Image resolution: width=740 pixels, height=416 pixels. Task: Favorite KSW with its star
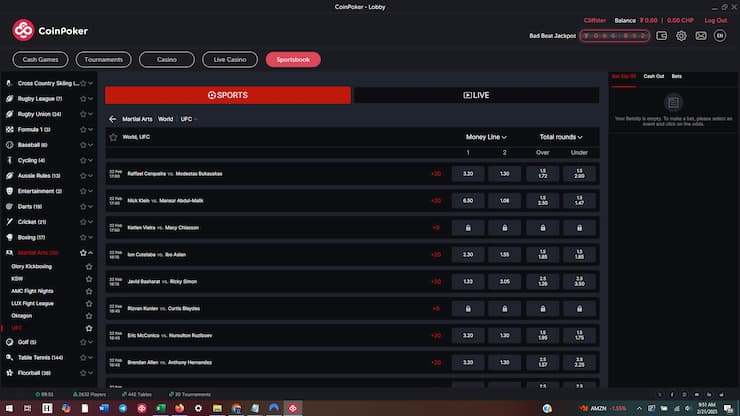(89, 279)
